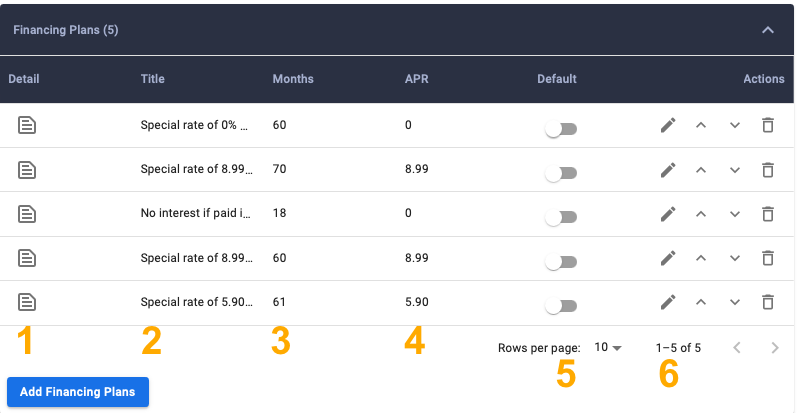This screenshot has height=413, width=798.
Task: Click APR 8.99 in the 70-month row
Action: [x=417, y=169]
